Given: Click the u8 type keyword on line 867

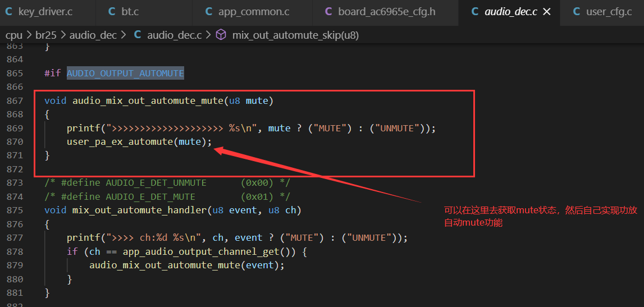Looking at the screenshot, I should click(235, 100).
